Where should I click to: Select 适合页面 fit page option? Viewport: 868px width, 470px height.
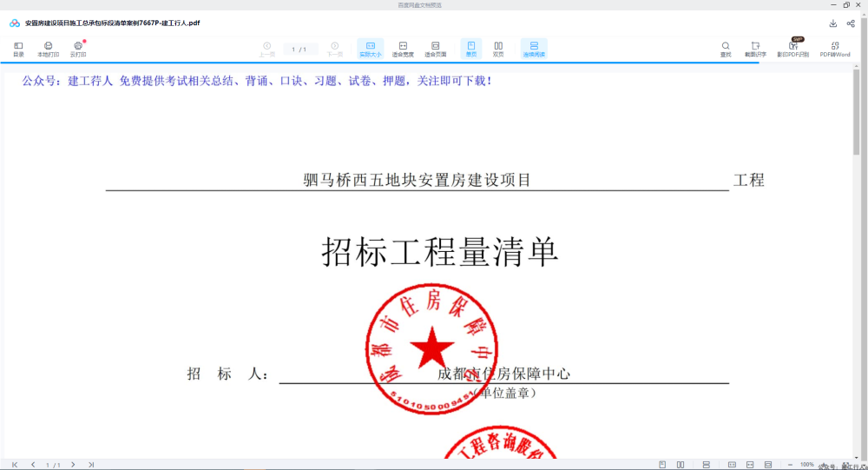tap(435, 50)
